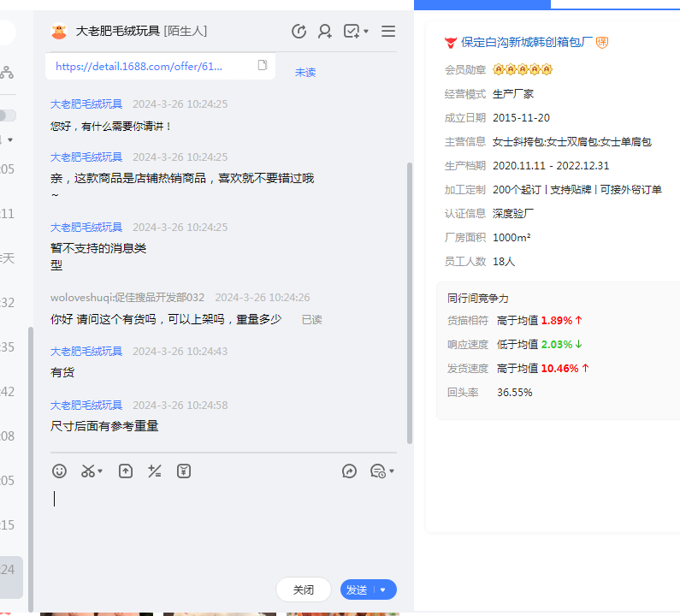Viewport: 680px width, 616px height.
Task: Open the detail.1688.com offer link
Action: click(139, 67)
